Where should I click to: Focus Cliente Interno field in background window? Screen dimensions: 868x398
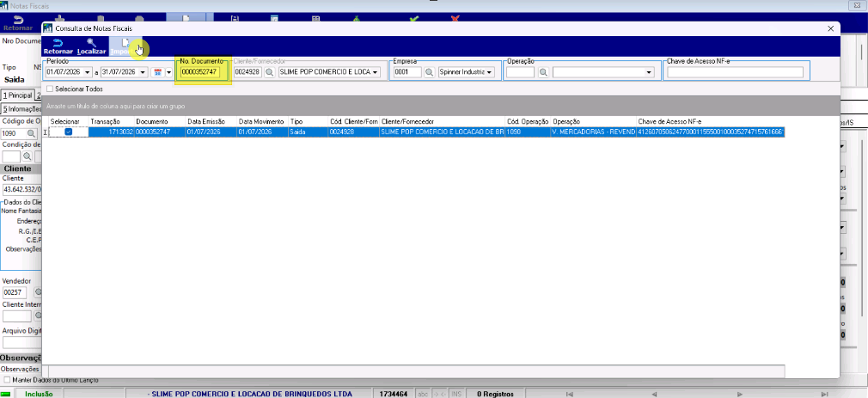[x=17, y=316]
